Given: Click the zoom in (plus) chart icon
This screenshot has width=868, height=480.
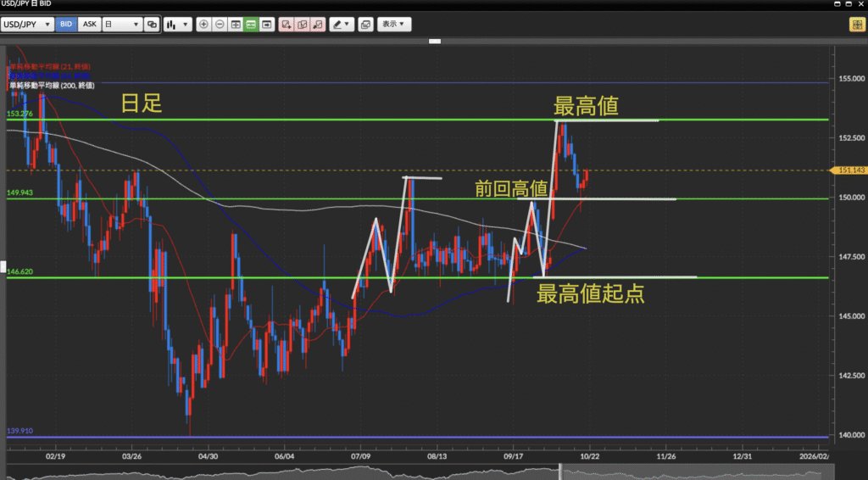Looking at the screenshot, I should click(x=203, y=25).
